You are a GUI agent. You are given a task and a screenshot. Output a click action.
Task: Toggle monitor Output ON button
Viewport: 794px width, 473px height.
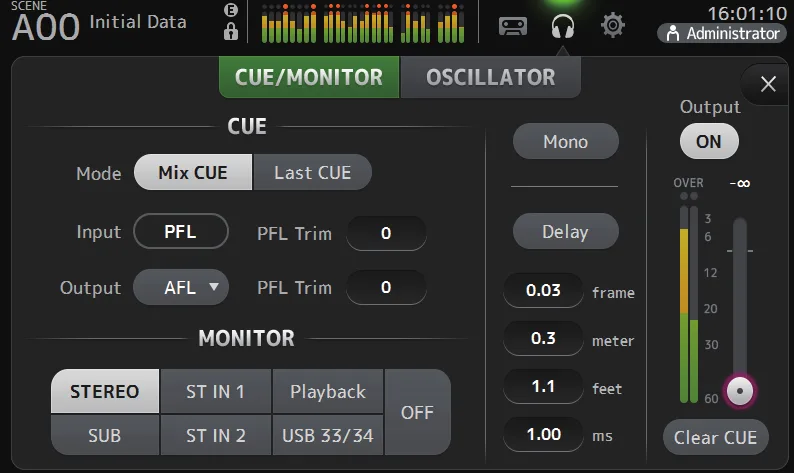pos(709,141)
